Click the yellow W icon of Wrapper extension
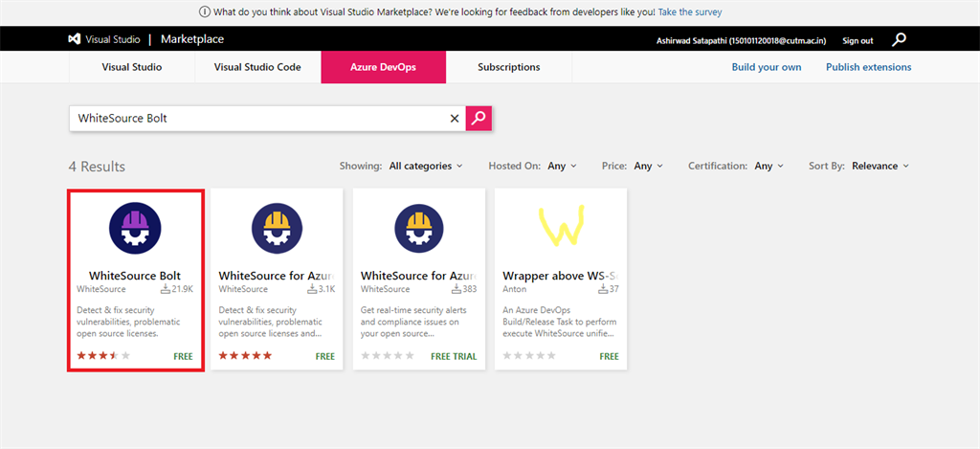The image size is (980, 449). click(561, 225)
